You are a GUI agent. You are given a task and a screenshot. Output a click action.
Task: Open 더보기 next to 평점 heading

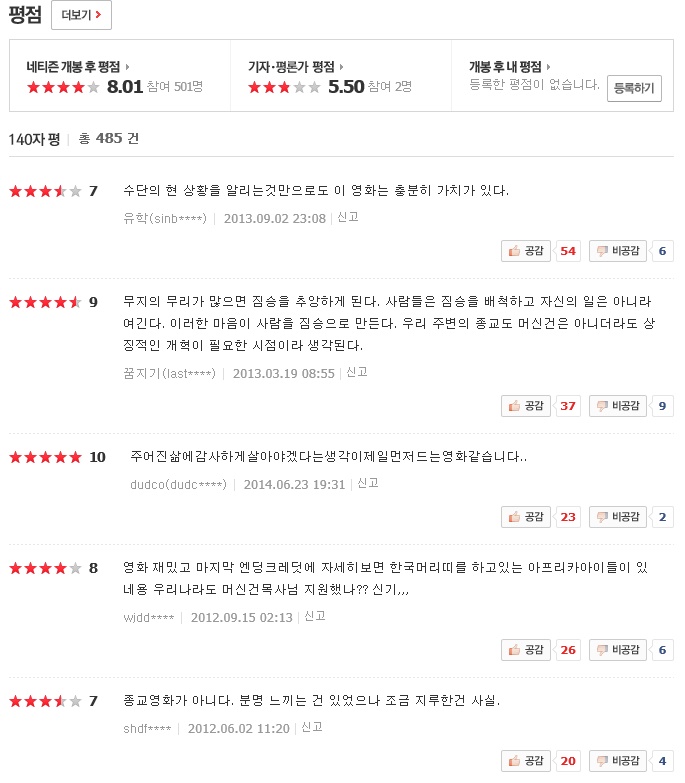81,15
